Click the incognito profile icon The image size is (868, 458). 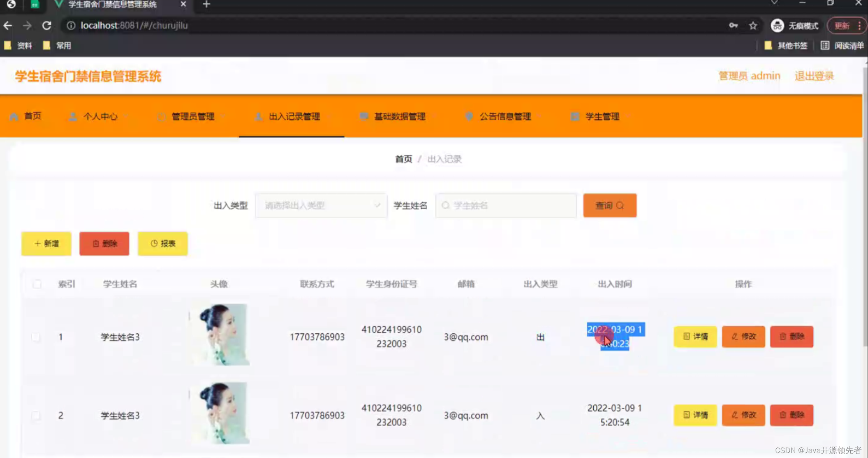(777, 26)
